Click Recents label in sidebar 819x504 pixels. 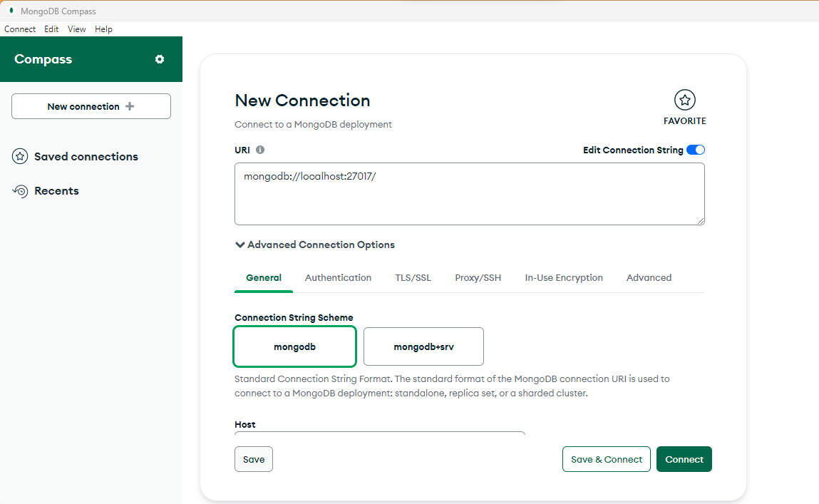click(56, 191)
